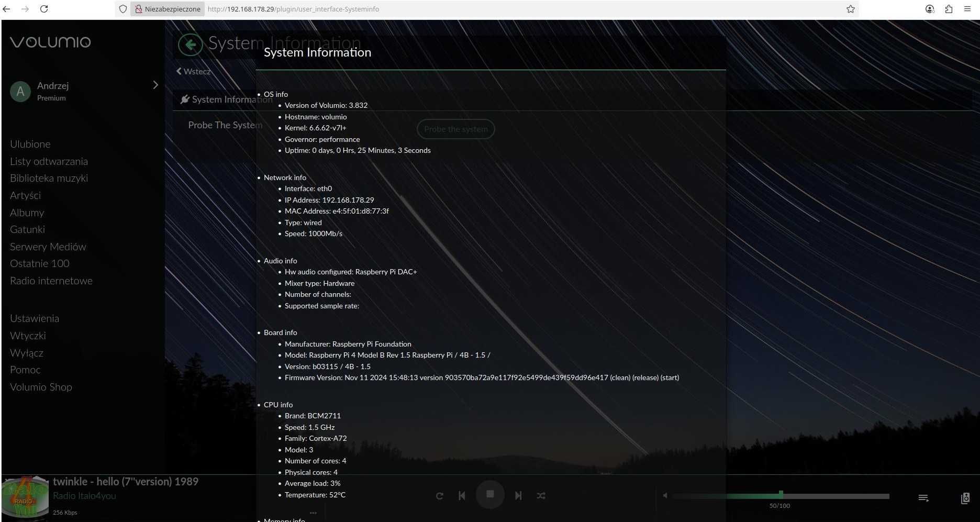Open Biblioteka muzyki in the sidebar
Image resolution: width=980 pixels, height=522 pixels.
point(49,178)
